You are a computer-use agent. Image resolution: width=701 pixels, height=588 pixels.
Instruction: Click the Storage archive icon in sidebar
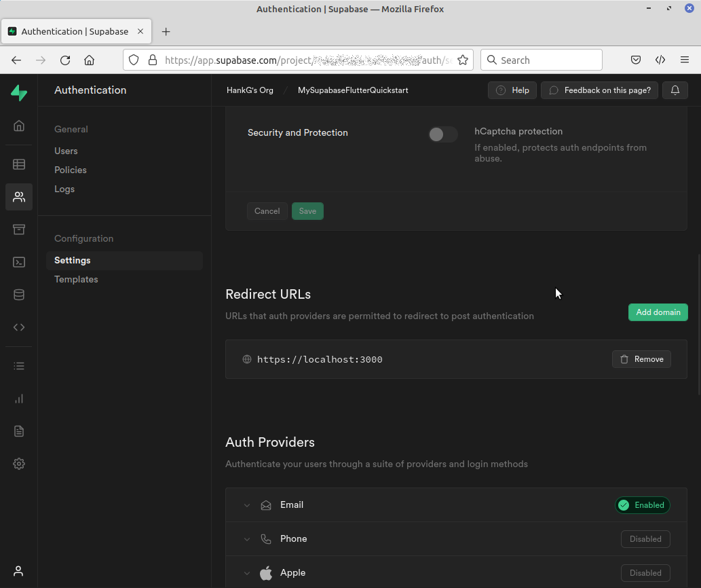(x=19, y=229)
